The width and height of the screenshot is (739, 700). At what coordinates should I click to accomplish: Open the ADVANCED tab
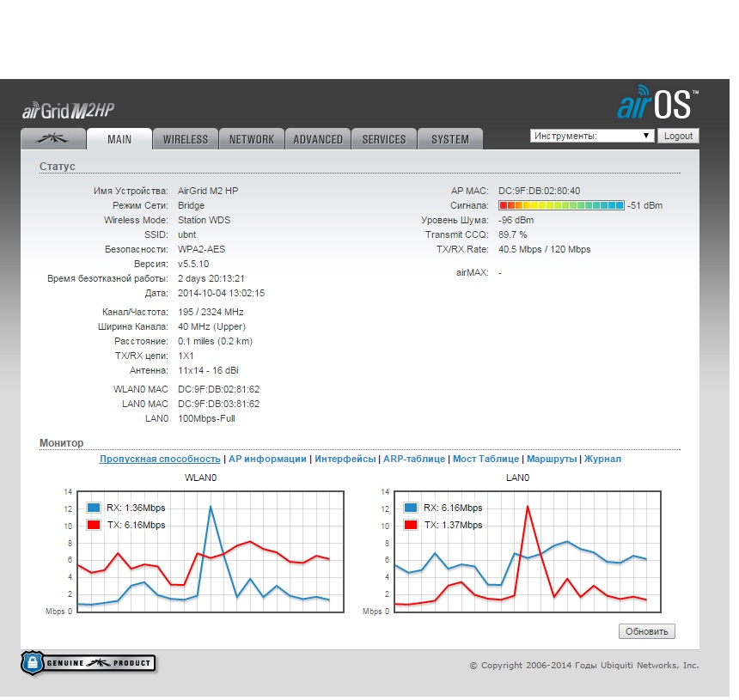(318, 139)
